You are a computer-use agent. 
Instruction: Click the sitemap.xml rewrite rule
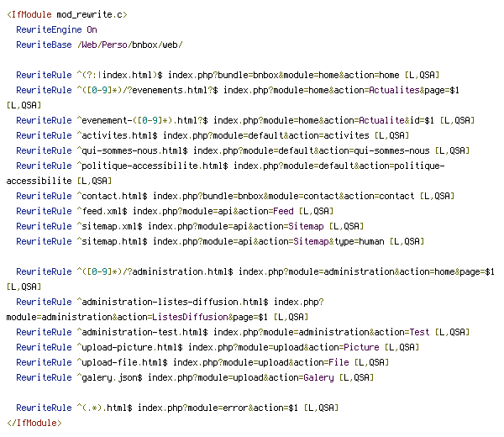[x=190, y=226]
